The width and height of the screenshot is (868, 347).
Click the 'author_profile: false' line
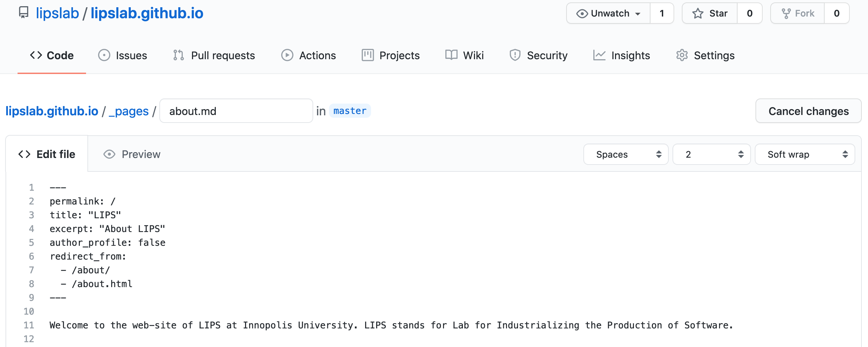[x=107, y=243]
